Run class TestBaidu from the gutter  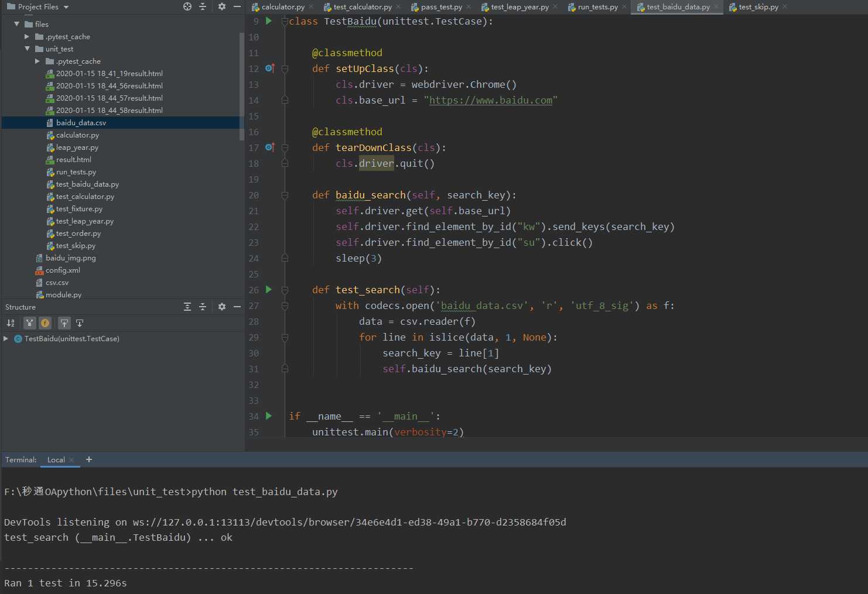(x=269, y=21)
